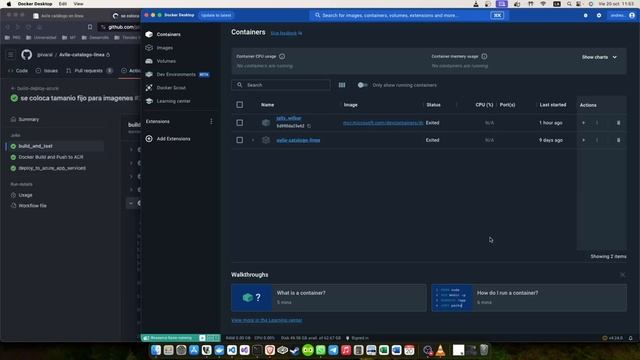Open the View menu in the macOS menu bar
This screenshot has width=640, height=360.
coord(78,4)
